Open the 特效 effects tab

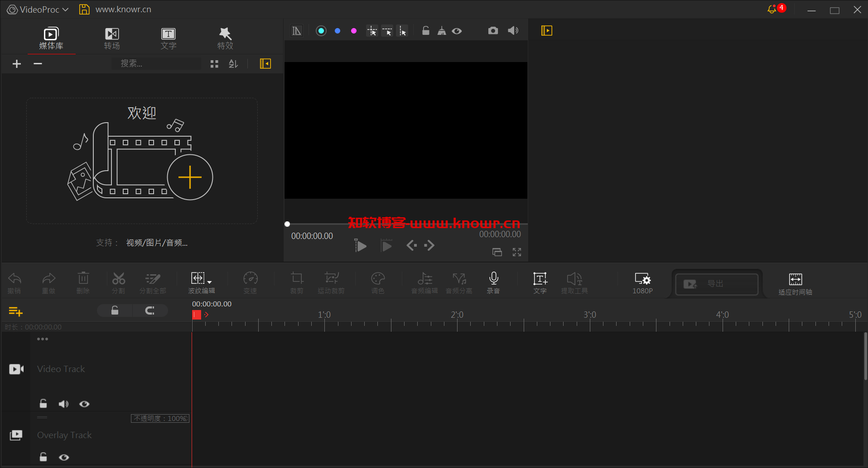[x=225, y=38]
